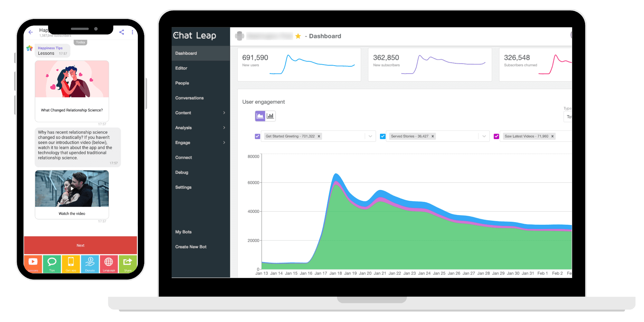Tap the Donate hand icon
The height and width of the screenshot is (322, 644).
[90, 264]
